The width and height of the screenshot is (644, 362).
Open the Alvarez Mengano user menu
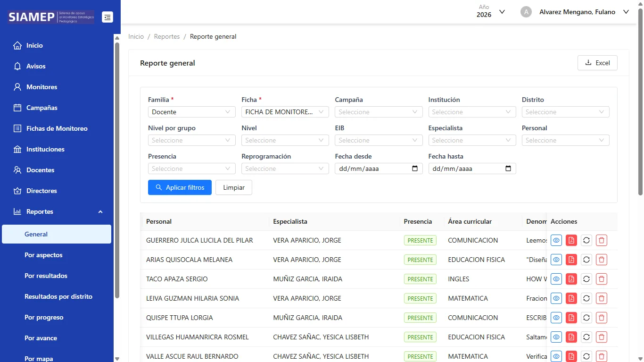pyautogui.click(x=584, y=12)
